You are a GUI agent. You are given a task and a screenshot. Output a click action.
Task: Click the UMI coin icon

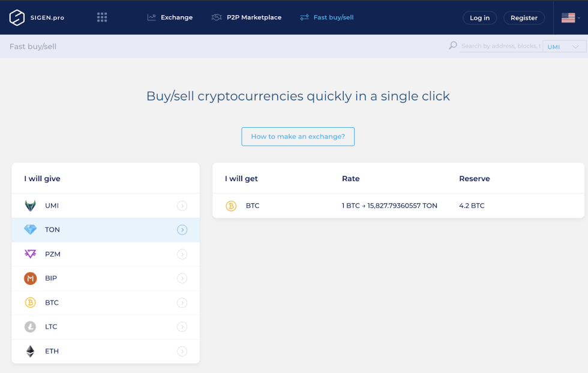pos(30,206)
